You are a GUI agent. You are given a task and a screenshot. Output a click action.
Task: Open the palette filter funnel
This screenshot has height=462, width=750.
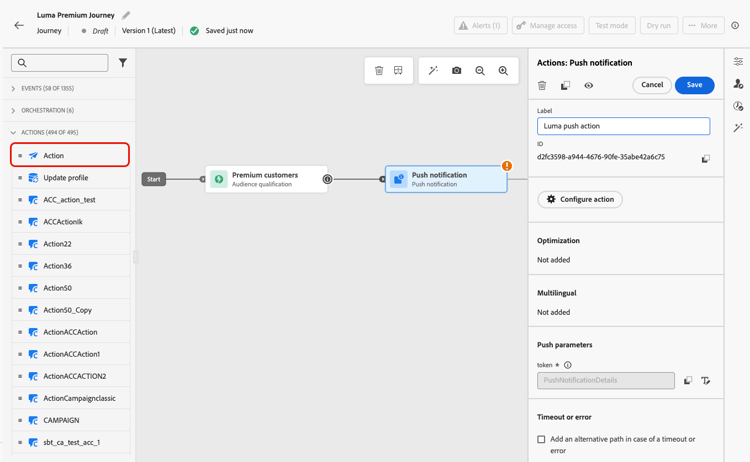(123, 63)
